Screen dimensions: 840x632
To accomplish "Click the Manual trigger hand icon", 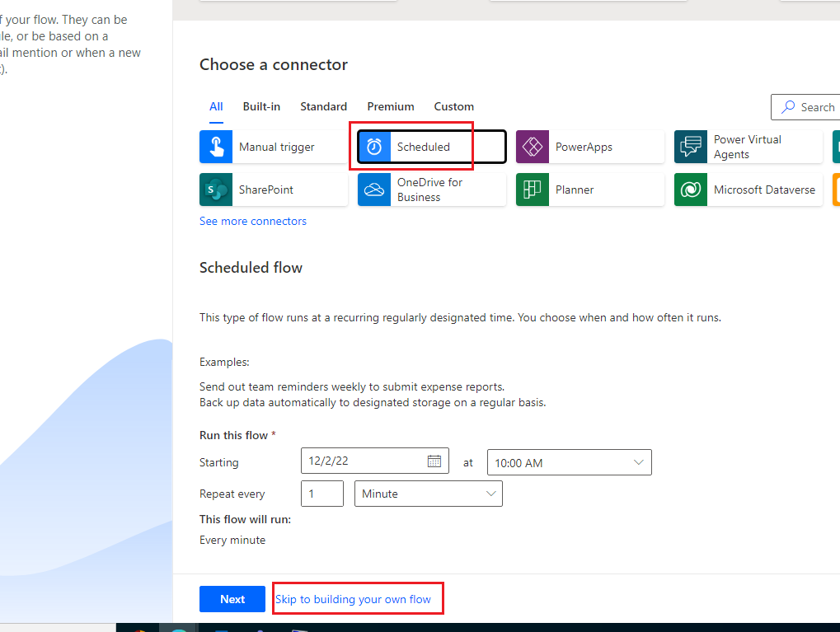I will point(216,147).
